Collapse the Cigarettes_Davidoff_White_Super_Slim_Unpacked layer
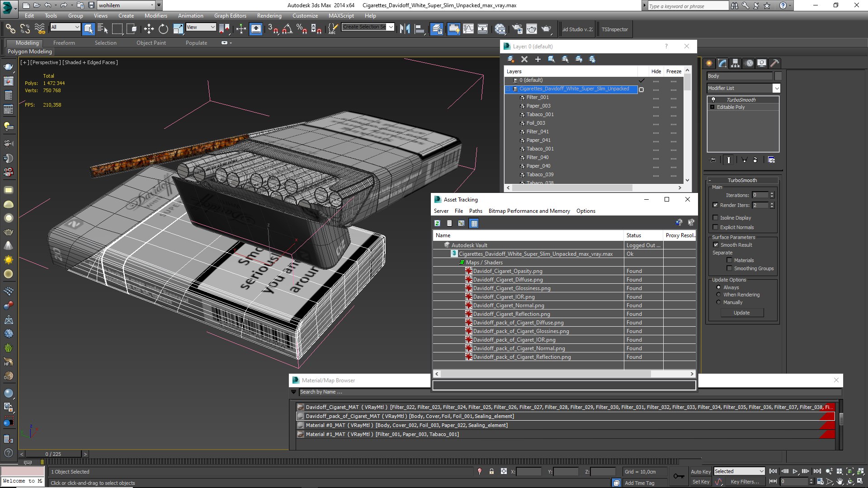Screen dimensions: 868x488 [508, 89]
